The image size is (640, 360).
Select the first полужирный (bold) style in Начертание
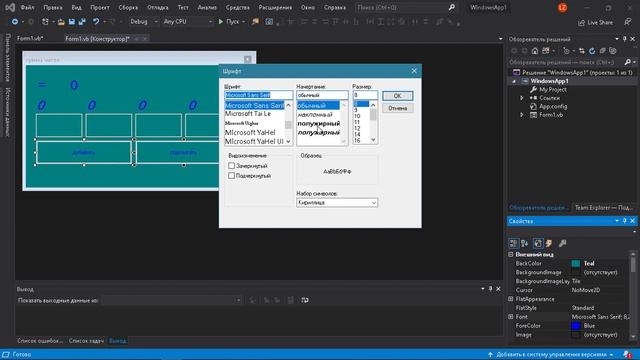click(x=319, y=123)
